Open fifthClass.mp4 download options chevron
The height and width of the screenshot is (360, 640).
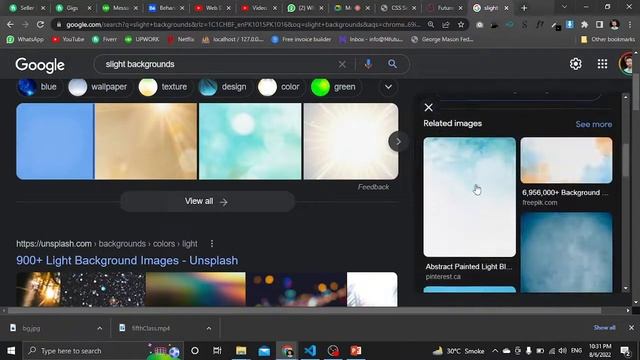point(209,328)
